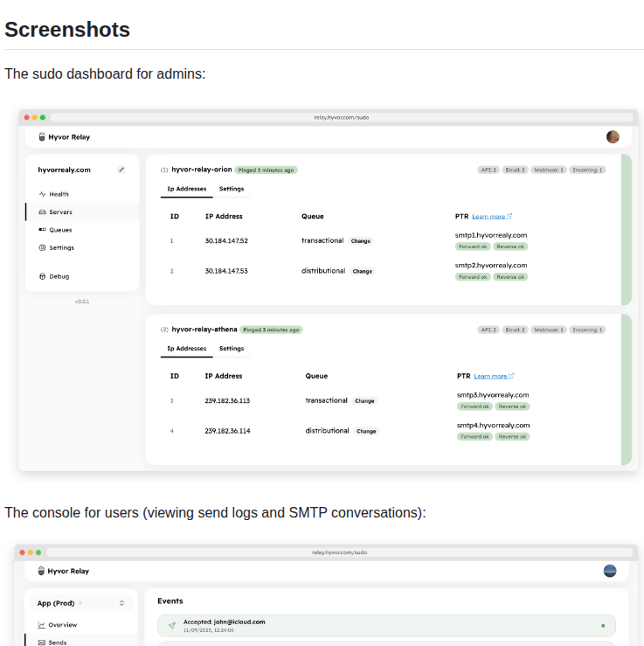Click the user avatar in the sudo dashboard header
Image resolution: width=644 pixels, height=646 pixels.
(x=613, y=136)
